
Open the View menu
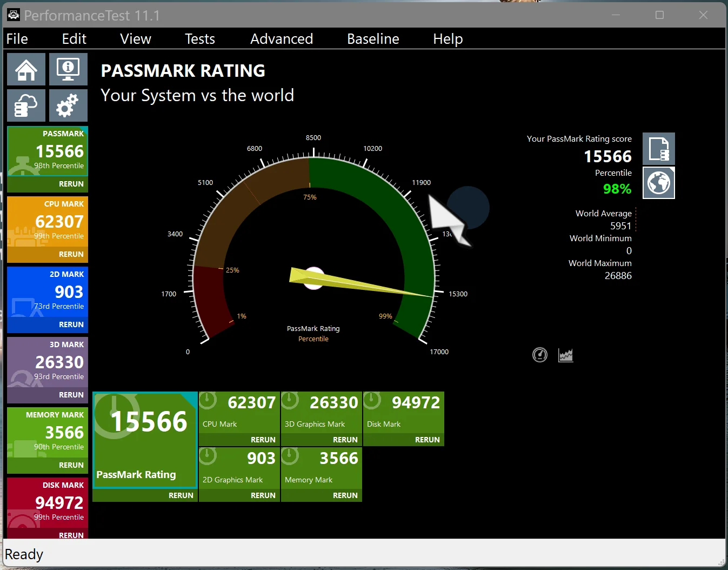[136, 39]
